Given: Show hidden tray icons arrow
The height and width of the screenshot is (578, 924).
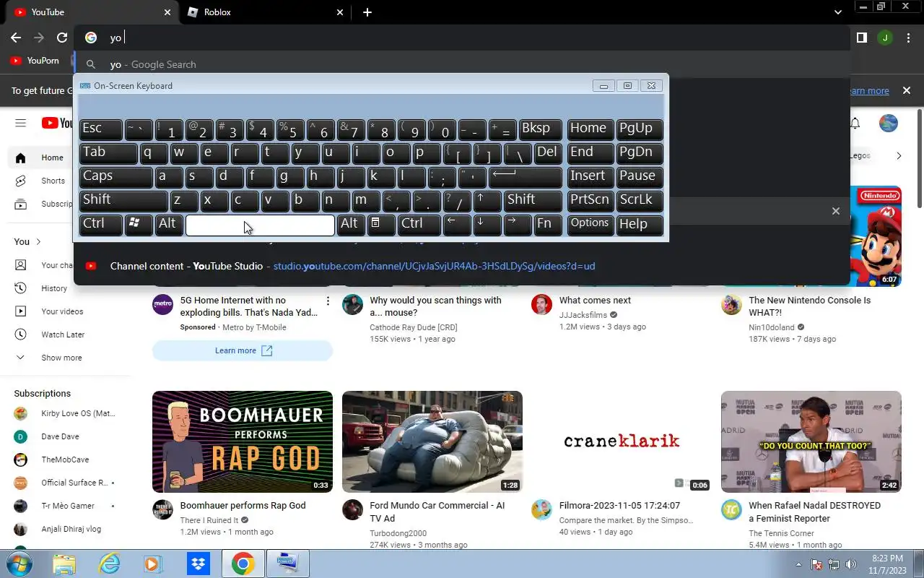Looking at the screenshot, I should (x=798, y=564).
